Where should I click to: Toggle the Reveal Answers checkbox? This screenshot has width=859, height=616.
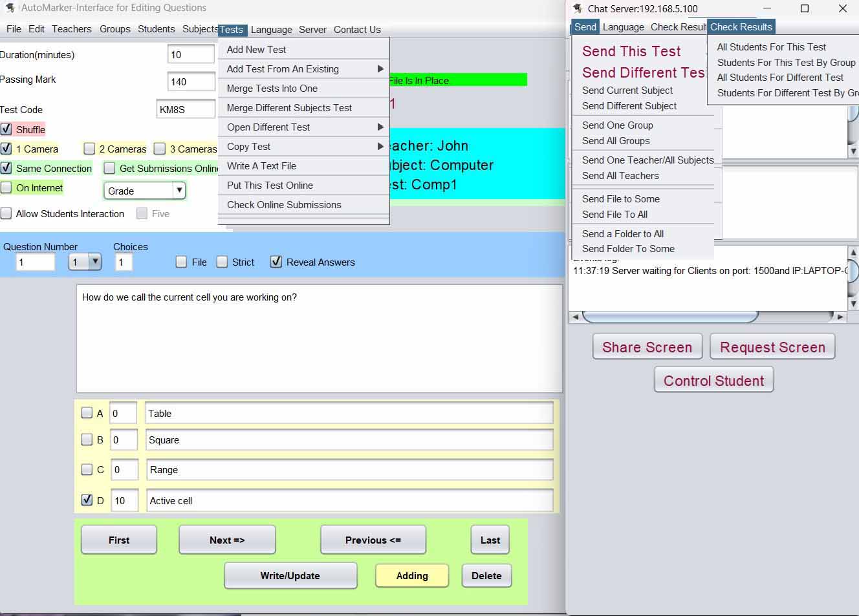coord(276,262)
